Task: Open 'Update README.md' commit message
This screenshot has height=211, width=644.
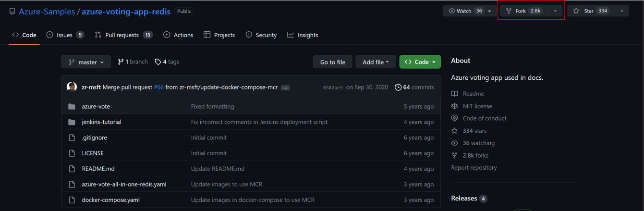Action: (x=218, y=169)
